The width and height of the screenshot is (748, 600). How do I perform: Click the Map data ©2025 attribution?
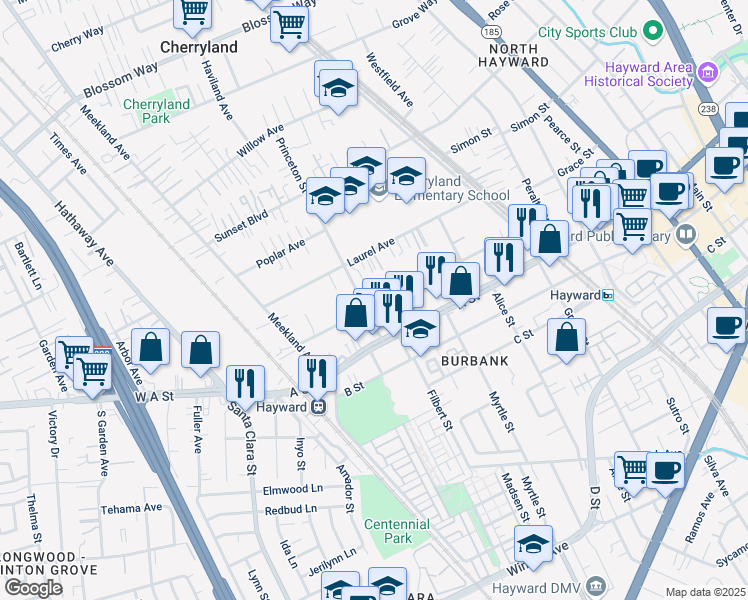pos(706,592)
